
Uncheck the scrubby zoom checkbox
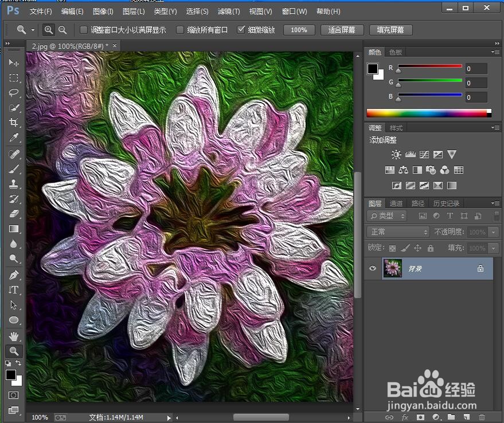pyautogui.click(x=241, y=30)
